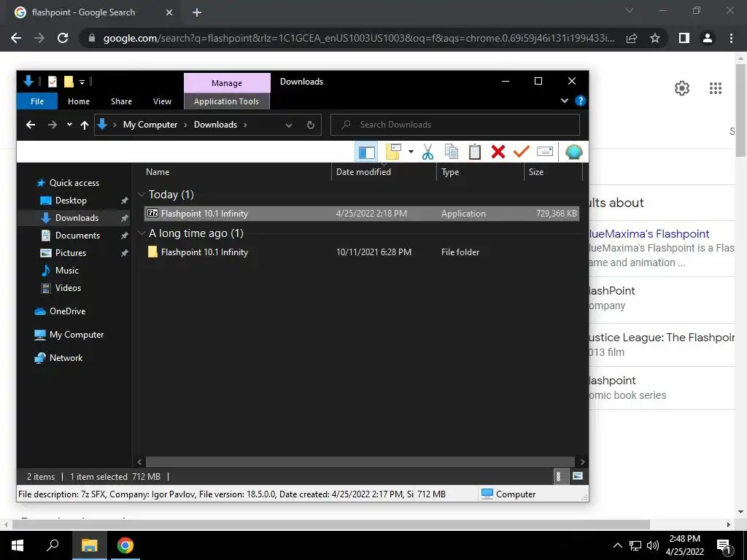Click the Manage contextual tab

[227, 83]
